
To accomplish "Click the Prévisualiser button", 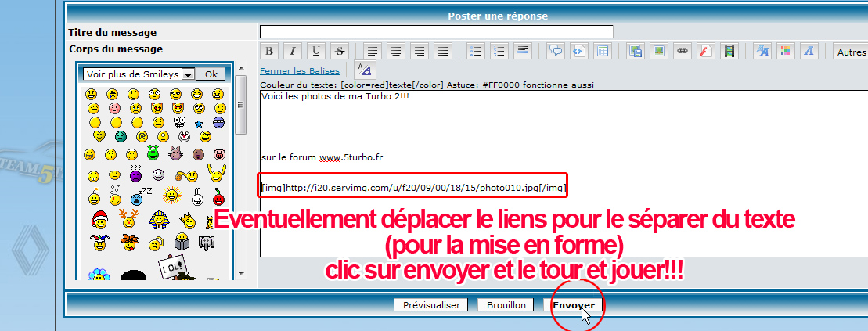I will coord(430,305).
